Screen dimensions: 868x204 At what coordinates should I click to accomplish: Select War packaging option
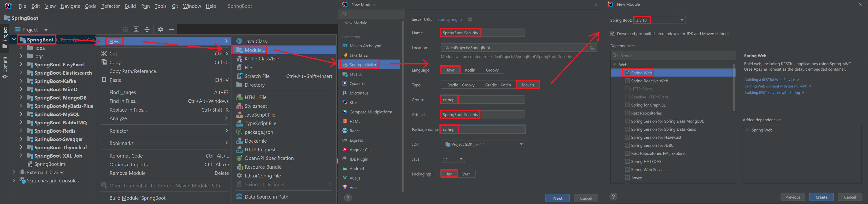click(466, 174)
